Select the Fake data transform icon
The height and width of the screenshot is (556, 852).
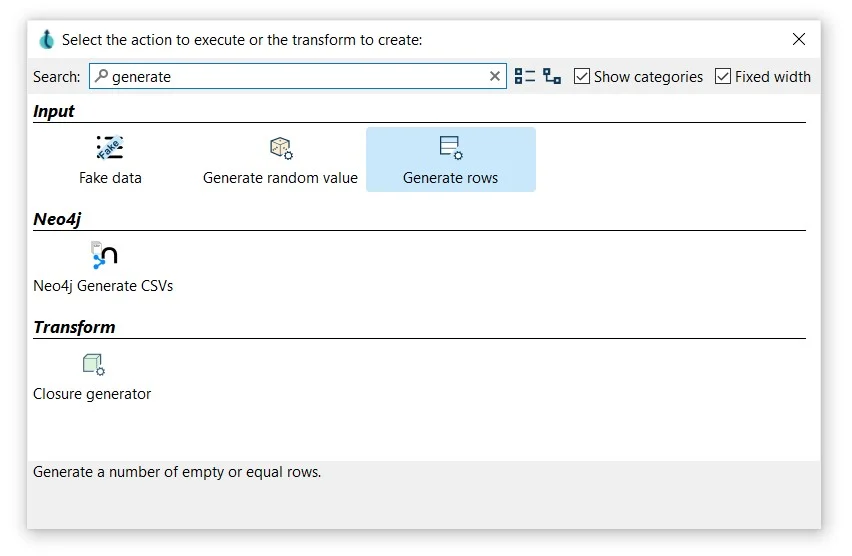click(110, 147)
